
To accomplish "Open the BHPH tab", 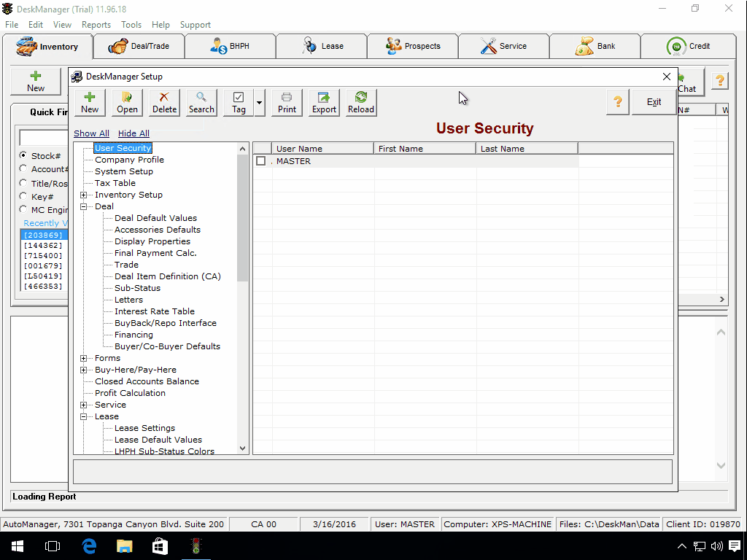I will pyautogui.click(x=230, y=46).
